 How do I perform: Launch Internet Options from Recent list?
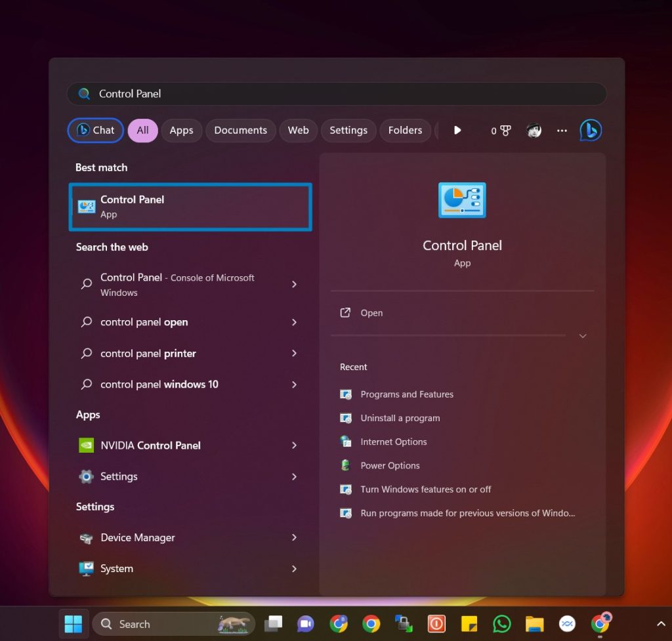click(x=393, y=442)
